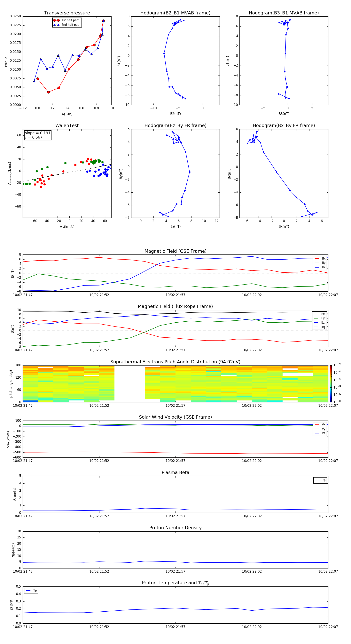Screen dimensions: 351x644
Task: Click the "A(T·m)" x-axis label
Action: click(67, 114)
